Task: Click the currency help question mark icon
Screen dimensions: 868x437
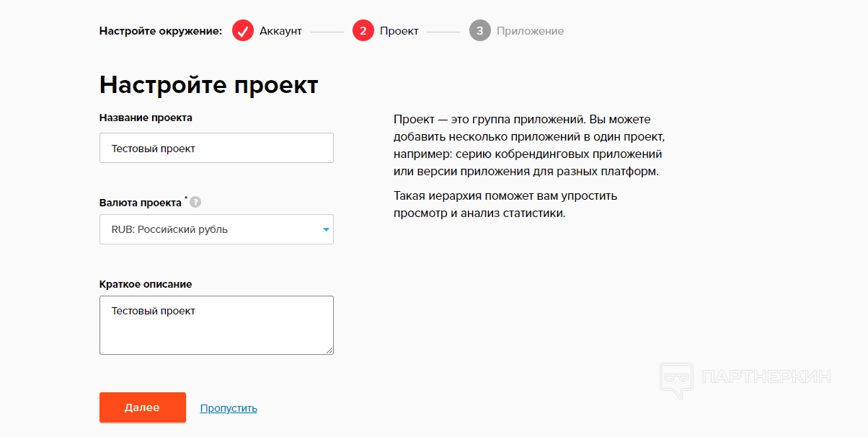Action: 195,203
